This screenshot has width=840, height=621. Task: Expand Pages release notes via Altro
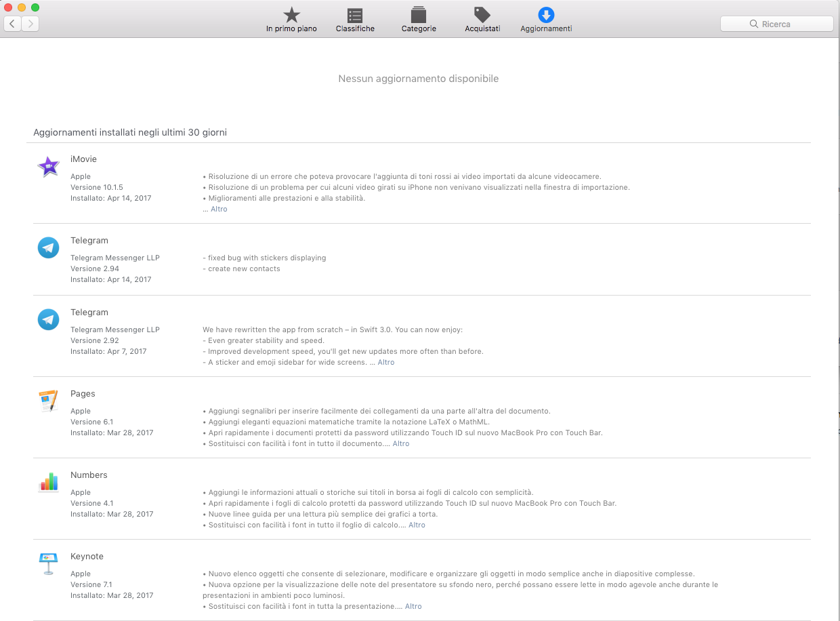(x=401, y=444)
